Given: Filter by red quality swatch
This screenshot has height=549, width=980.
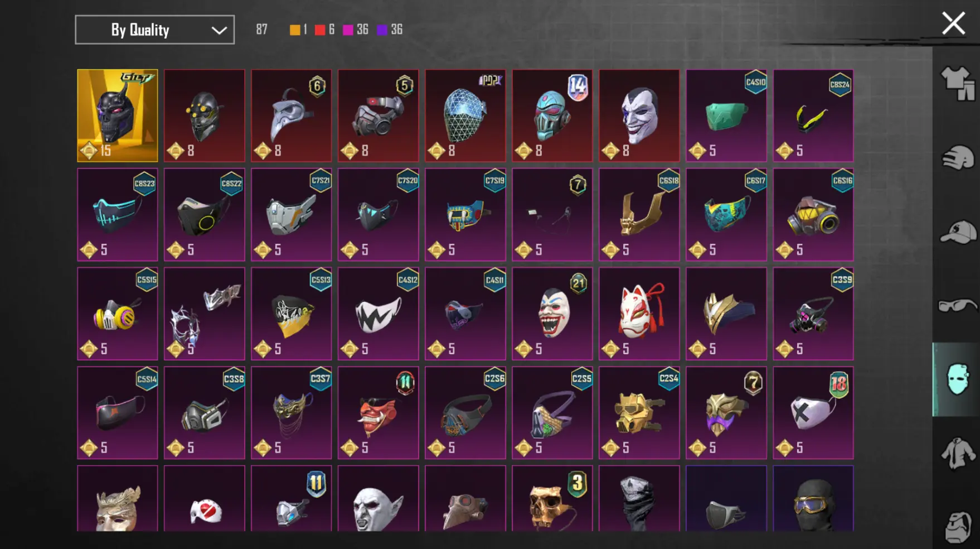Looking at the screenshot, I should point(320,30).
